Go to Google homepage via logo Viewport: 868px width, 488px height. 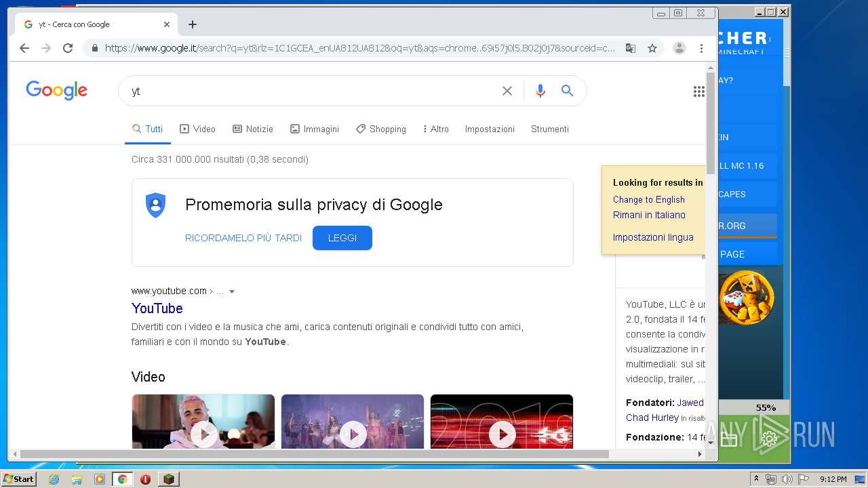57,90
